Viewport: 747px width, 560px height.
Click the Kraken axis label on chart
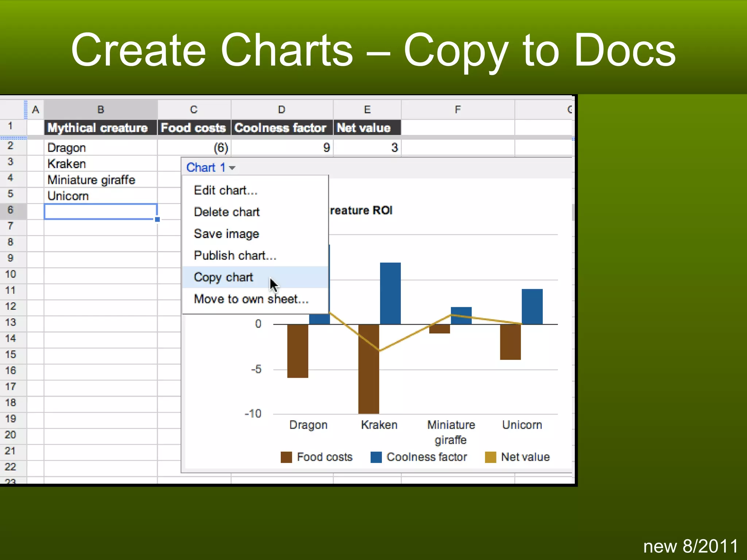(x=379, y=425)
